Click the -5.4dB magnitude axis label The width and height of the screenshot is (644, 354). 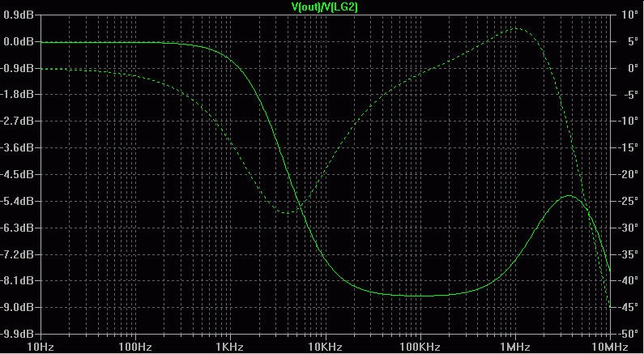18,201
